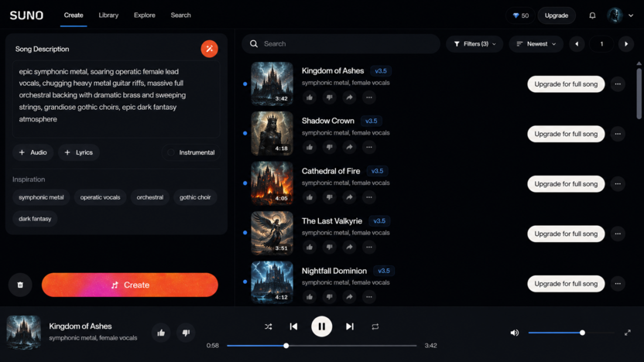
Task: Toggle the operatic vocals inspiration tag
Action: pyautogui.click(x=100, y=197)
